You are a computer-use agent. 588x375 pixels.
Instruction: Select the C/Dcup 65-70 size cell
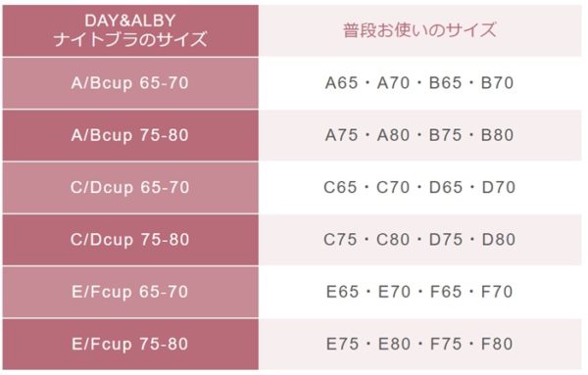130,188
